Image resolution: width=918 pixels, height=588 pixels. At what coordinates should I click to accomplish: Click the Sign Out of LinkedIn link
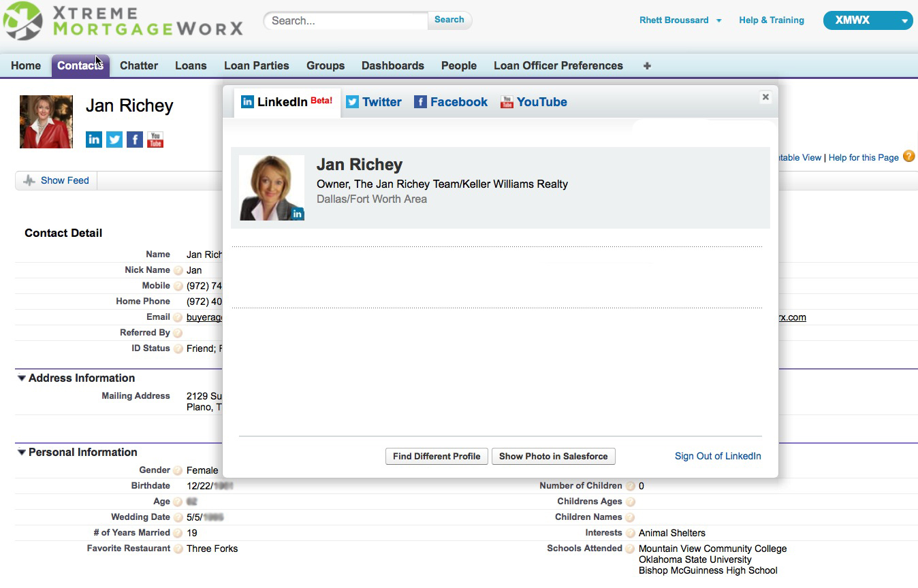pos(718,456)
